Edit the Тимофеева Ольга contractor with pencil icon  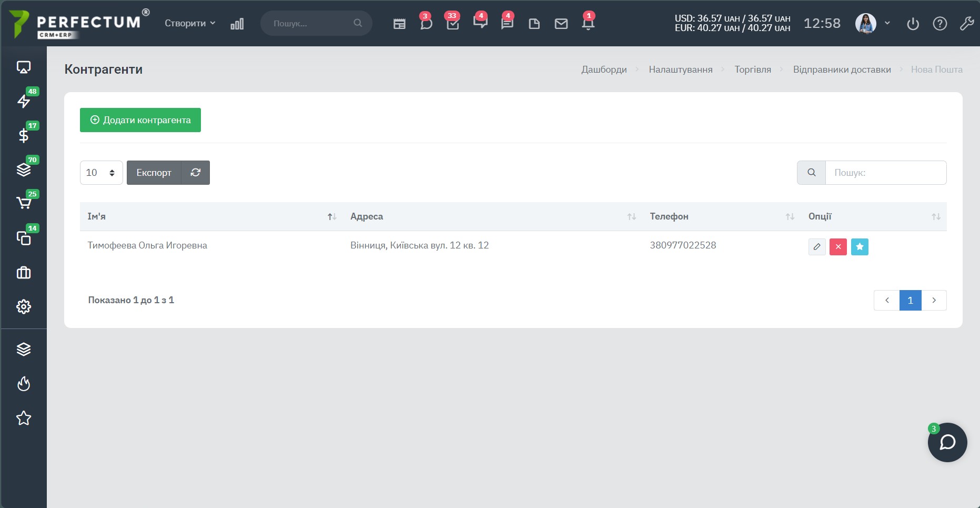click(x=817, y=247)
